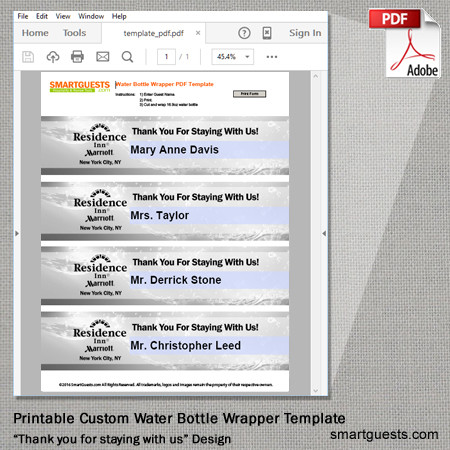Click the cloud upload icon
Screen dimensions: 450x450
tap(53, 57)
